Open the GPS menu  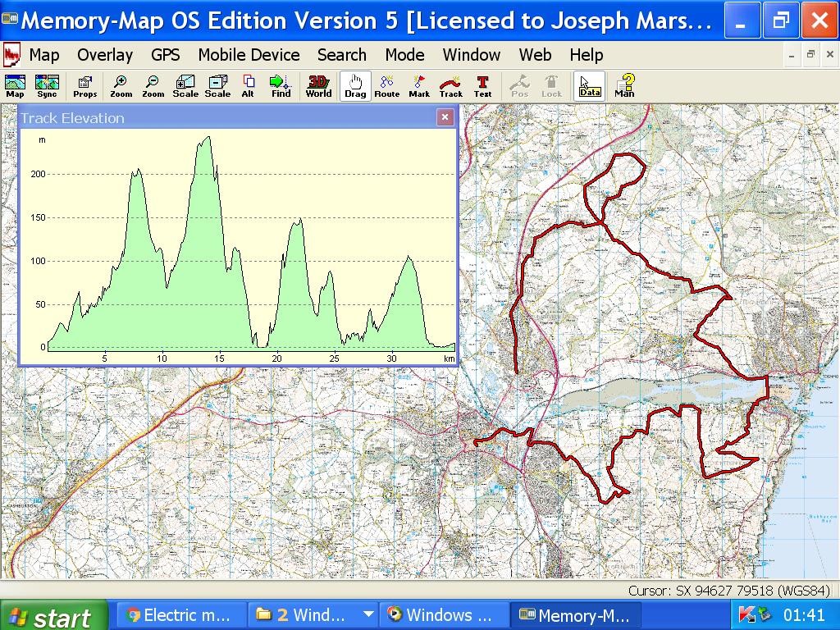tap(165, 55)
